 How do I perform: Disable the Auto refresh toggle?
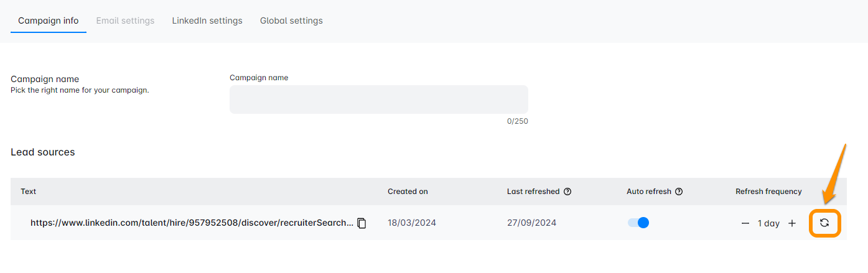point(638,223)
